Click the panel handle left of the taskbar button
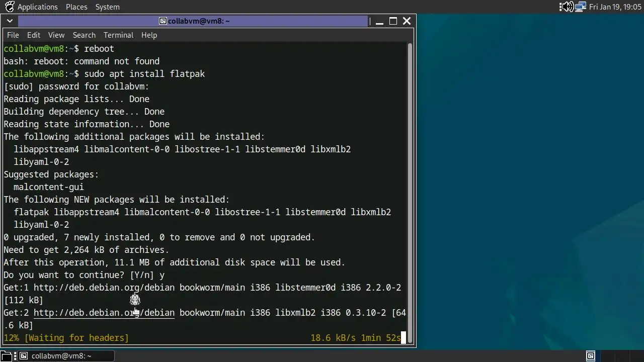Viewport: 644px width, 362px height. point(14,356)
